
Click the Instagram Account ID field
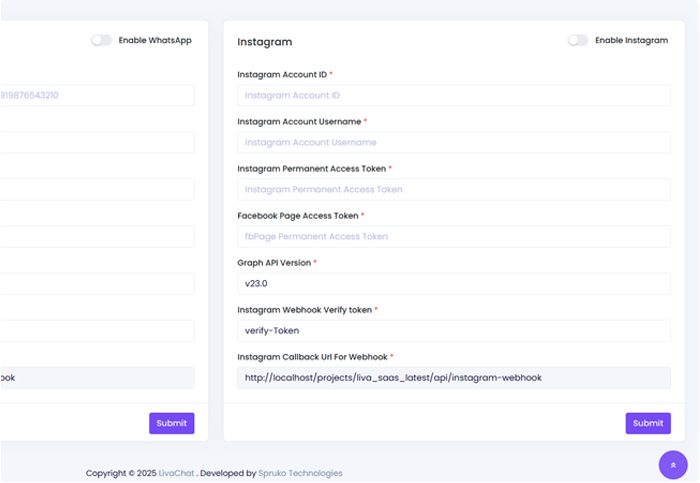pyautogui.click(x=453, y=95)
